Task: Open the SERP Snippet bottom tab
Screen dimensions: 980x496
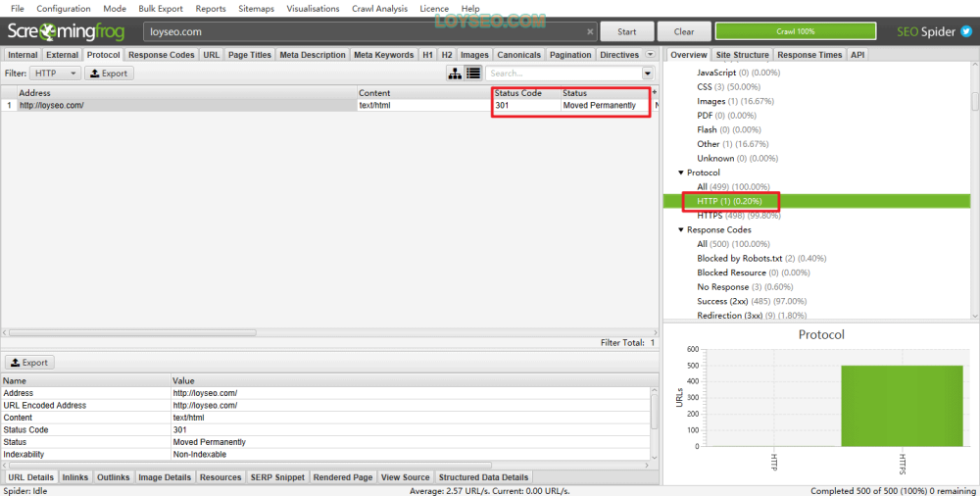Action: pos(277,476)
